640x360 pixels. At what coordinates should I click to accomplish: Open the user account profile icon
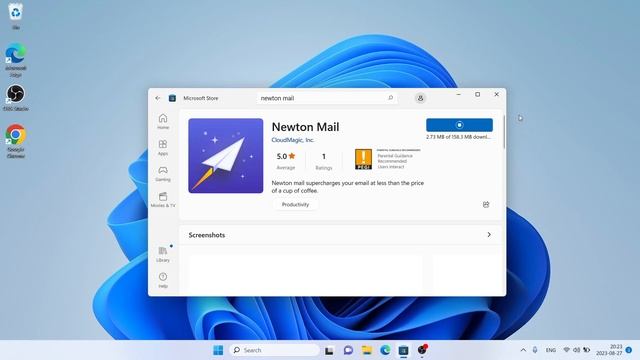pos(420,98)
